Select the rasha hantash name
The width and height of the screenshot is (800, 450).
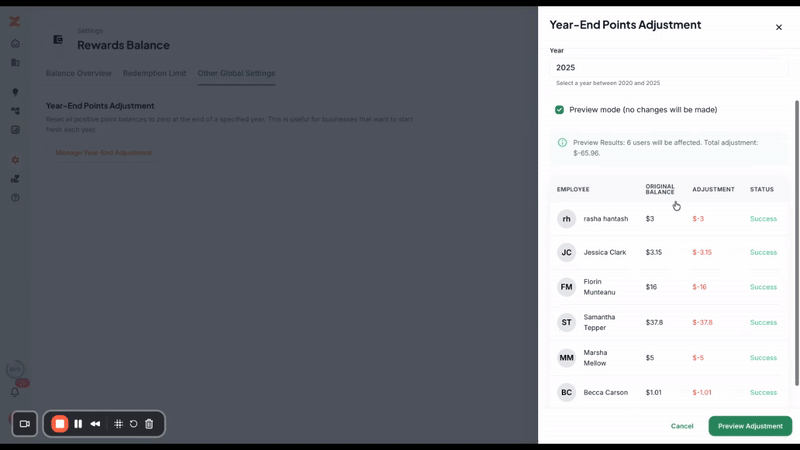pos(606,218)
